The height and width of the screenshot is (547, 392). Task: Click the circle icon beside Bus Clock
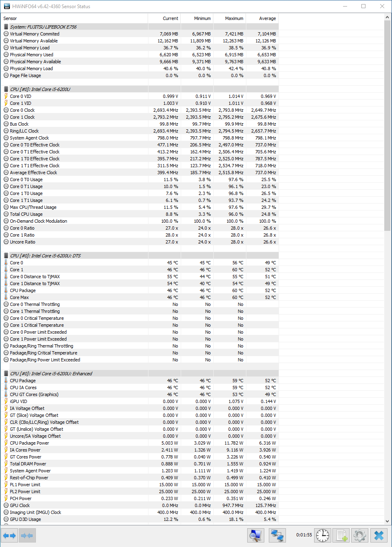coord(6,124)
